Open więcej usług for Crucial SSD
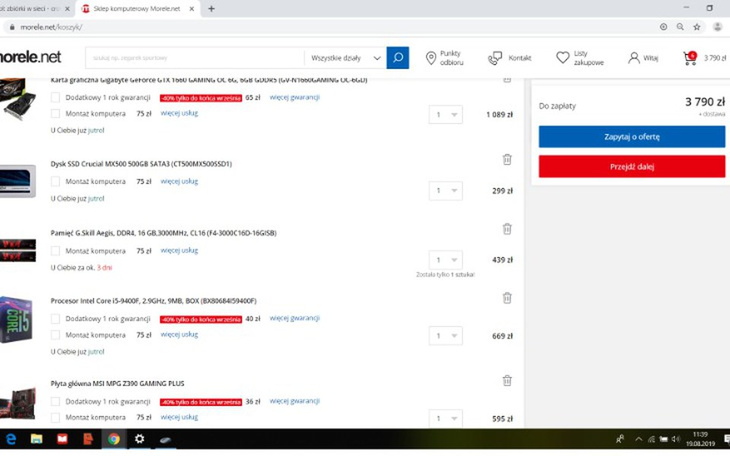The height and width of the screenshot is (456, 730). (179, 181)
